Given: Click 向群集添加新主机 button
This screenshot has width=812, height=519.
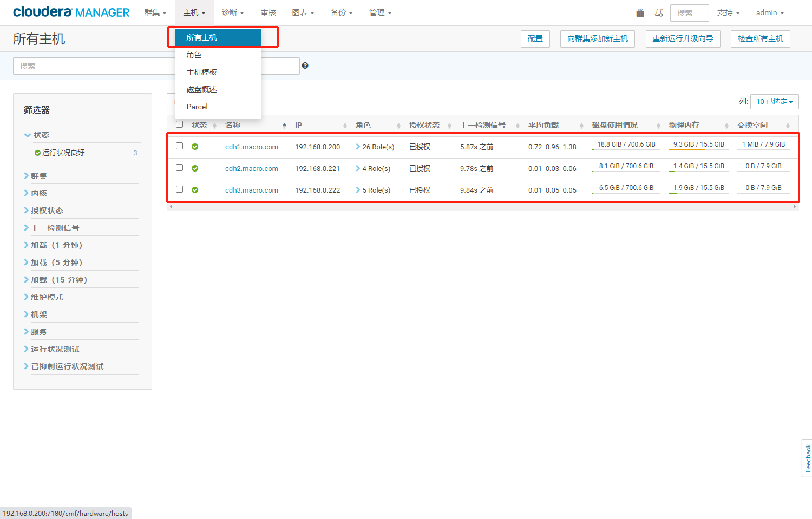Looking at the screenshot, I should [x=598, y=38].
